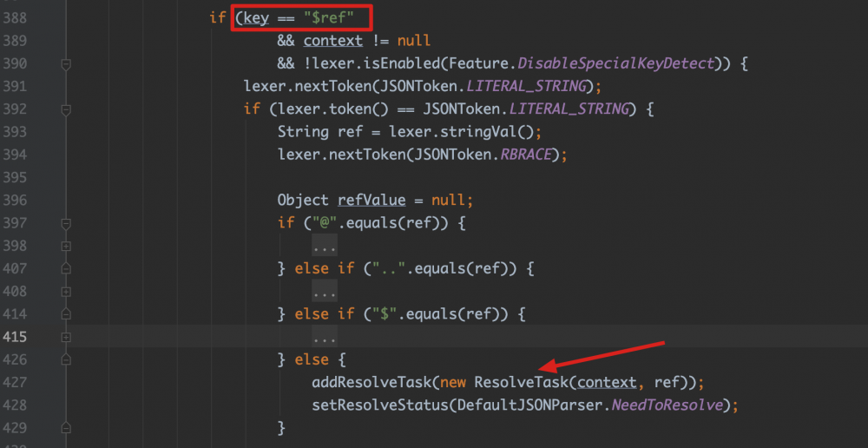Click the 'new' keyword on line 427
Screen dimensions: 868x448
tap(452, 382)
